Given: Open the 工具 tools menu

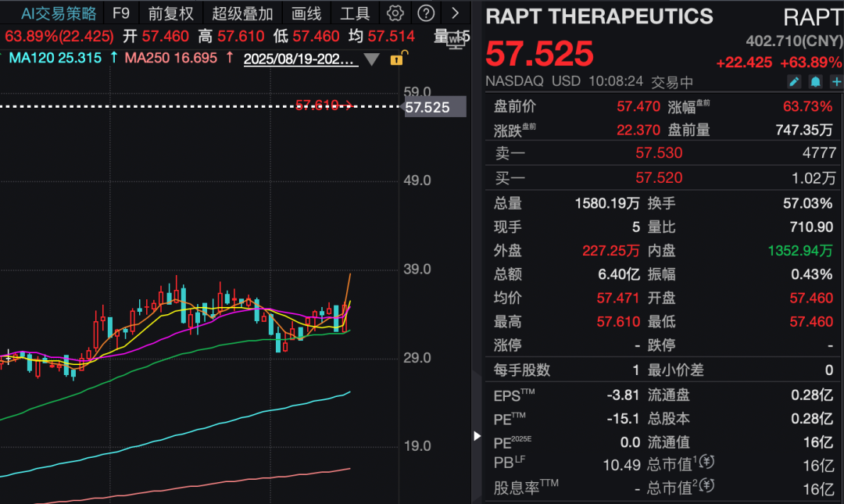Looking at the screenshot, I should point(355,13).
